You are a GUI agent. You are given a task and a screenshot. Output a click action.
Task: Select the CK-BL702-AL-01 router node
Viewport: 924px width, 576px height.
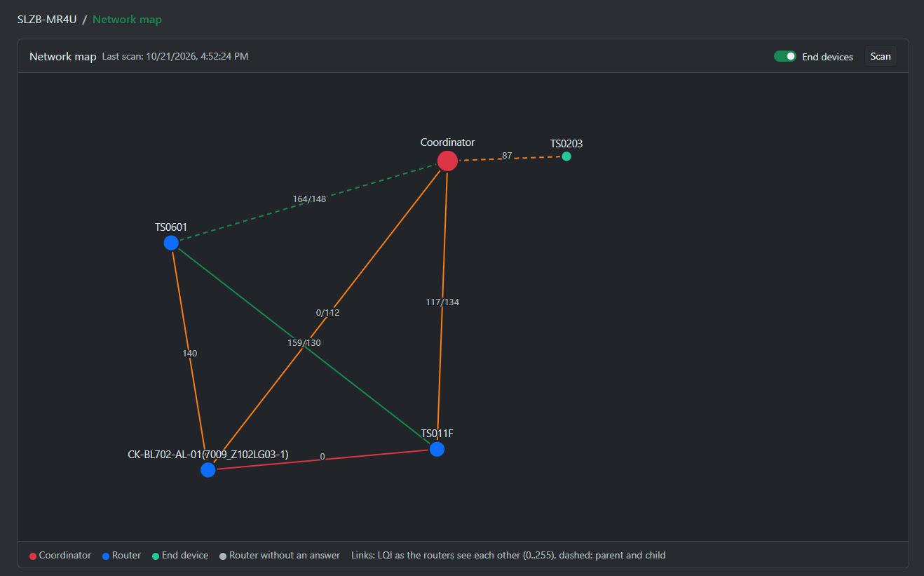point(208,470)
